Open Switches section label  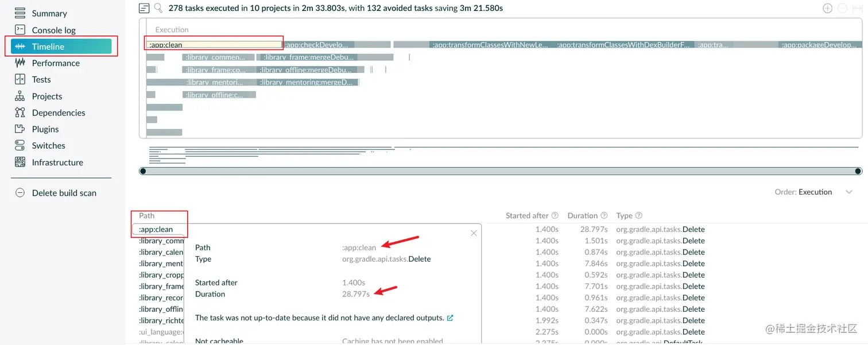[x=49, y=146]
